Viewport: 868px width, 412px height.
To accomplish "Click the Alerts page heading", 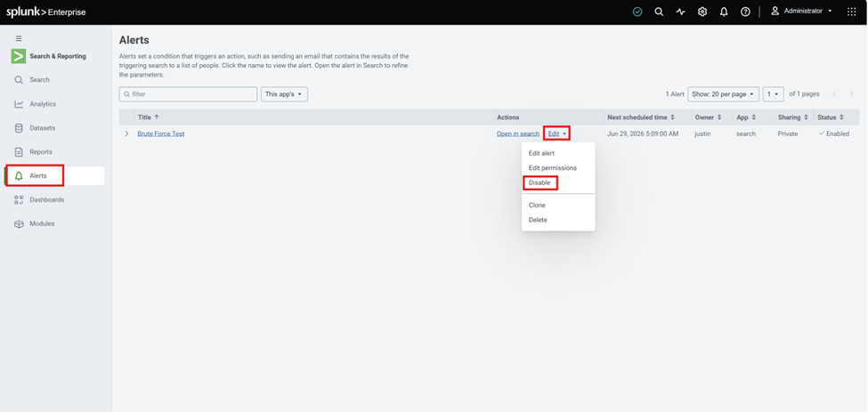I will (x=134, y=40).
